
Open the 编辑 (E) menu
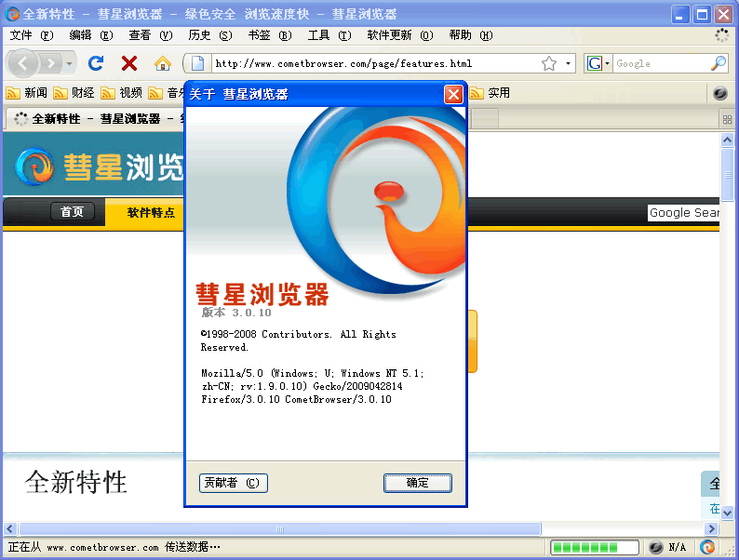pyautogui.click(x=91, y=35)
